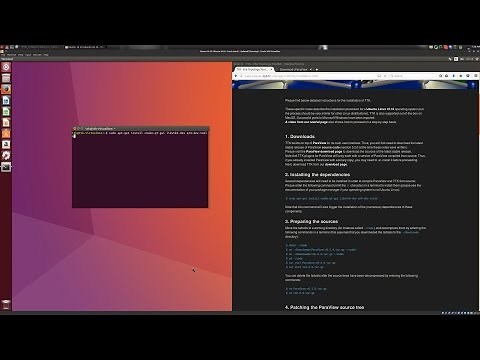
Task: Click the sudo apt-get install command on webpage
Action: pos(332,198)
